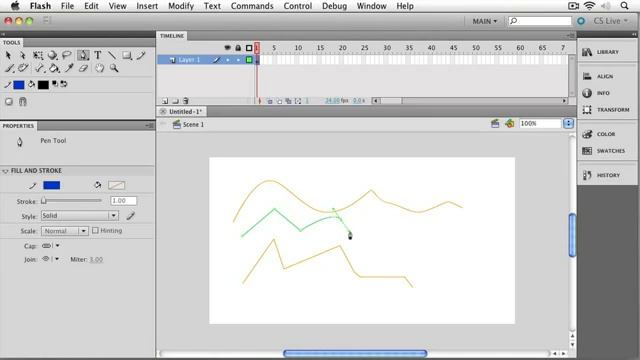Select the Rectangle tool
The image size is (640, 360).
(127, 55)
